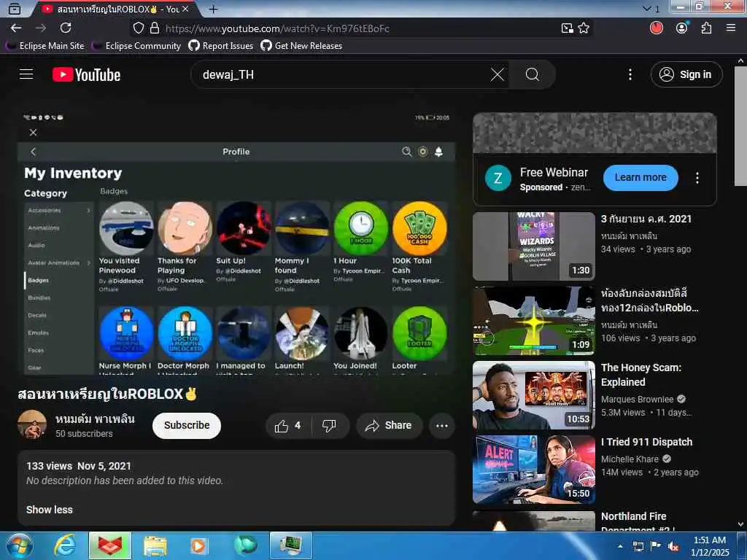The image size is (747, 560).
Task: Open The Honey Scam: Explained video
Action: pyautogui.click(x=640, y=375)
